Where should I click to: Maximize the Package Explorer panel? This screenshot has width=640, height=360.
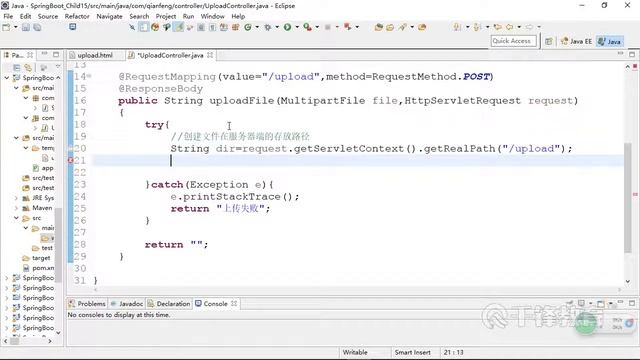tap(56, 54)
